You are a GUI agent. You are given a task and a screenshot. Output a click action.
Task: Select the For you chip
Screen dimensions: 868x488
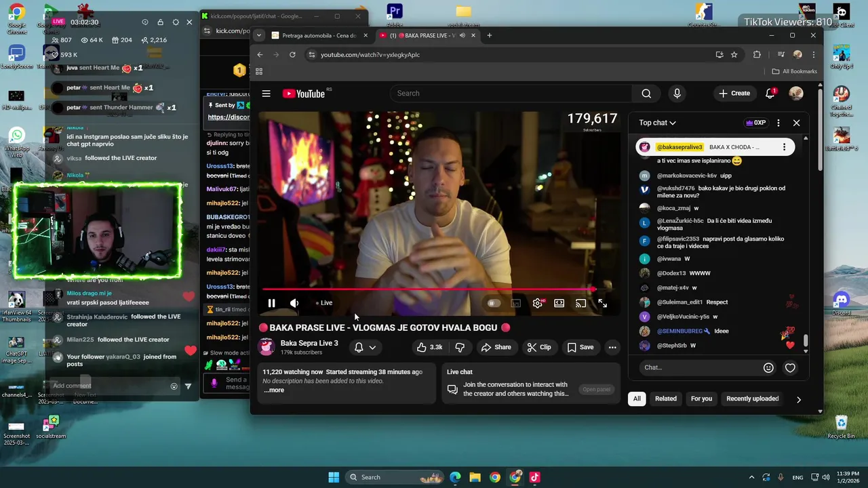[701, 399]
